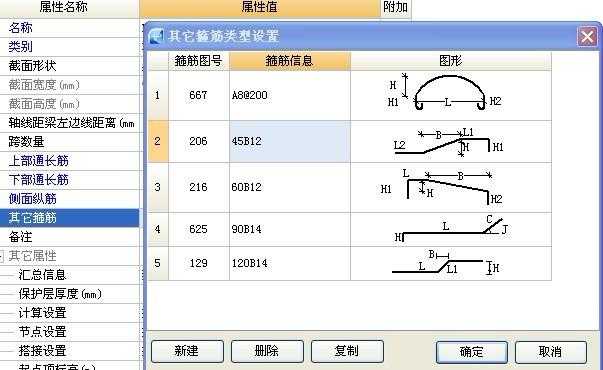Screen dimensions: 603x370
Task: Click the shape diagram in row 129
Action: coord(451,263)
